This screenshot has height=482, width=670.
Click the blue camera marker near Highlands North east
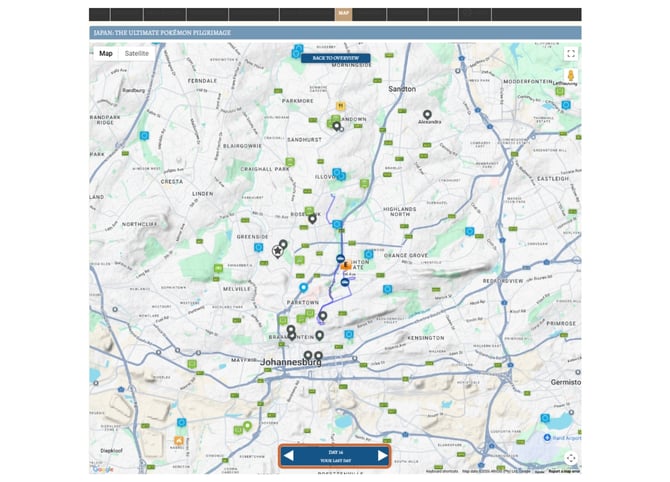click(x=470, y=232)
